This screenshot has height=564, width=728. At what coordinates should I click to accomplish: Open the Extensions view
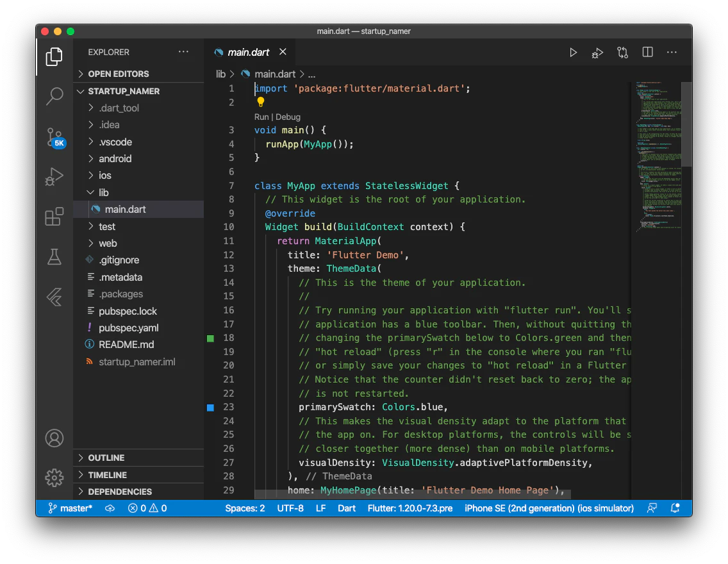54,217
